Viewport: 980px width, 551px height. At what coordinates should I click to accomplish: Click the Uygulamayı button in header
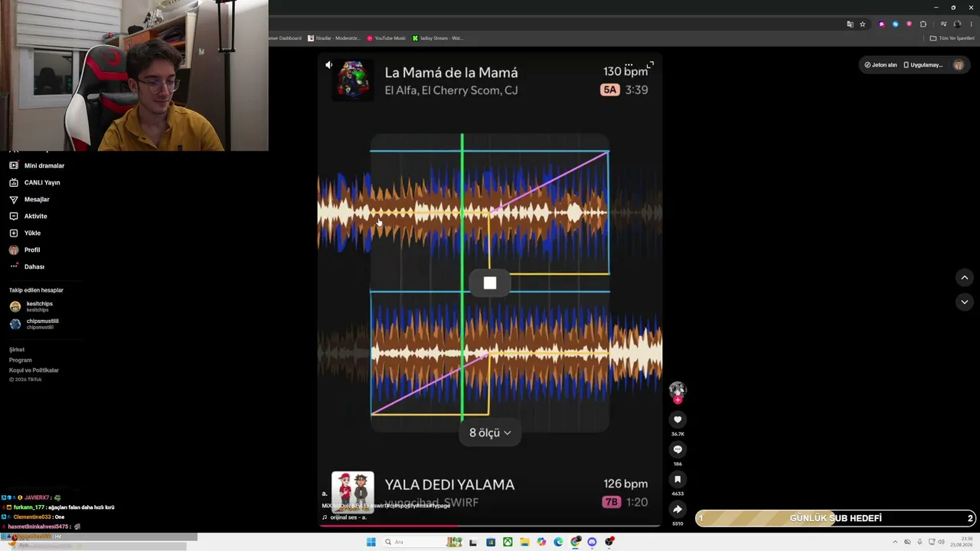[923, 65]
